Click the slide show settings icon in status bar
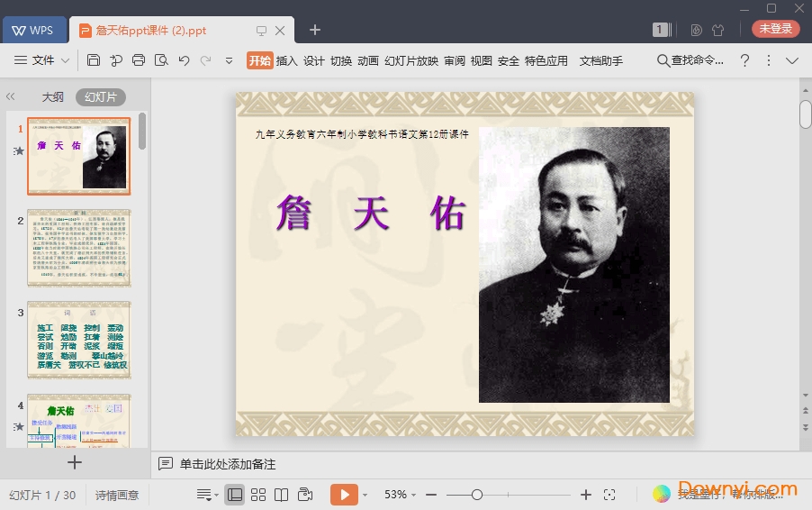Viewport: 812px width, 510px height. [x=305, y=495]
